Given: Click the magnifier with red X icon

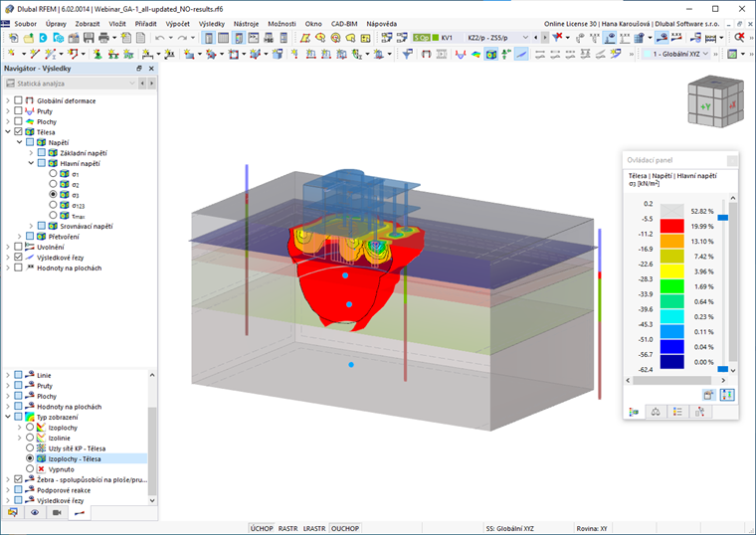Looking at the screenshot, I should coord(739,38).
